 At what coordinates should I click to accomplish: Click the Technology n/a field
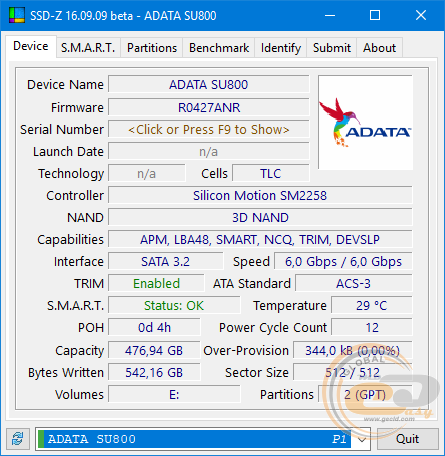pos(147,173)
